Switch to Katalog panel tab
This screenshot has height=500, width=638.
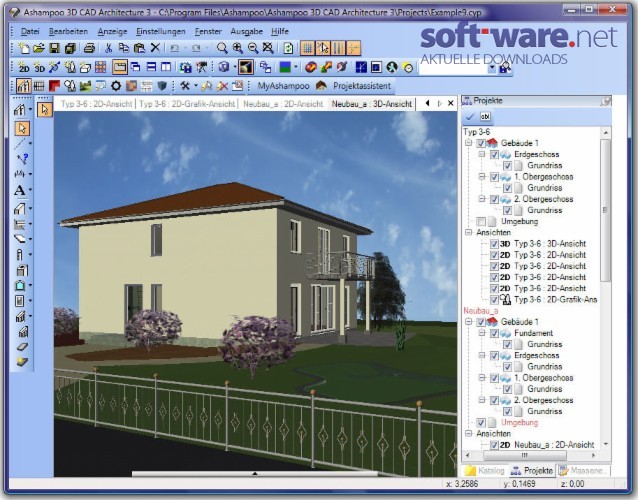click(485, 471)
